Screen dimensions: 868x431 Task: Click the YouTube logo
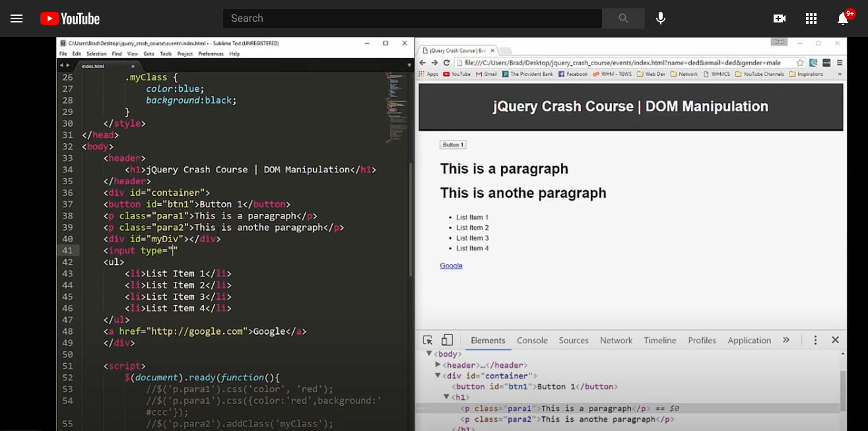(70, 18)
